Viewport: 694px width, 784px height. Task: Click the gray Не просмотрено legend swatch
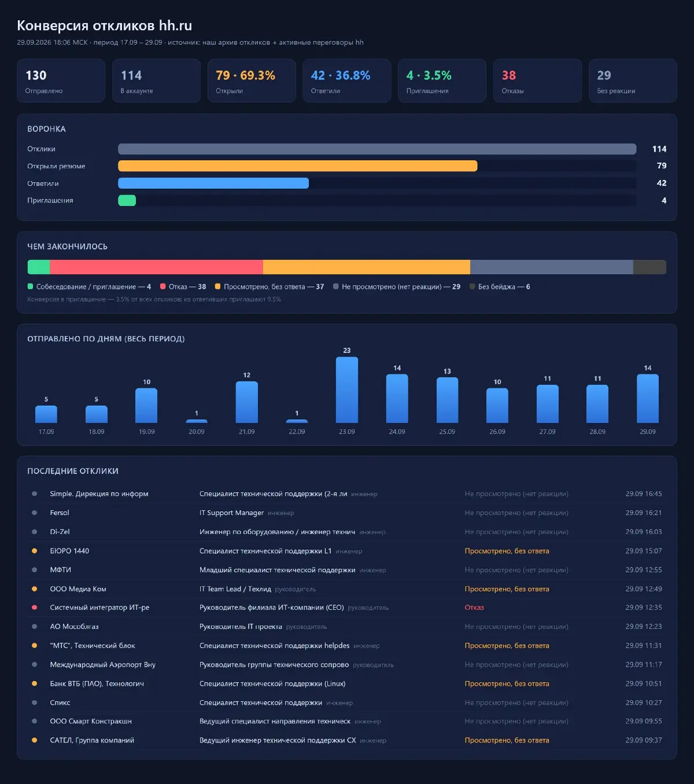336,286
